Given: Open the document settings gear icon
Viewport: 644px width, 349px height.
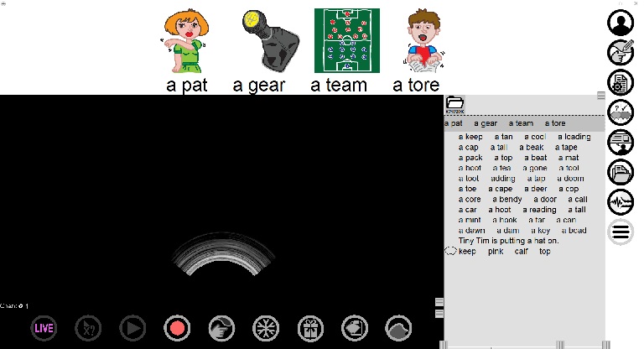Looking at the screenshot, I should tap(621, 83).
